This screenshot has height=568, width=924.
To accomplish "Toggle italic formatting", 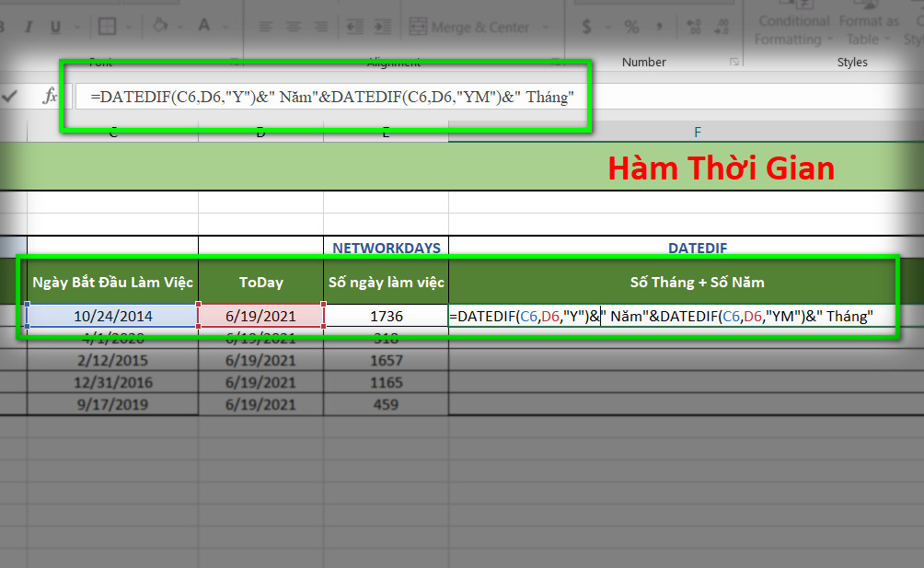I will [28, 27].
